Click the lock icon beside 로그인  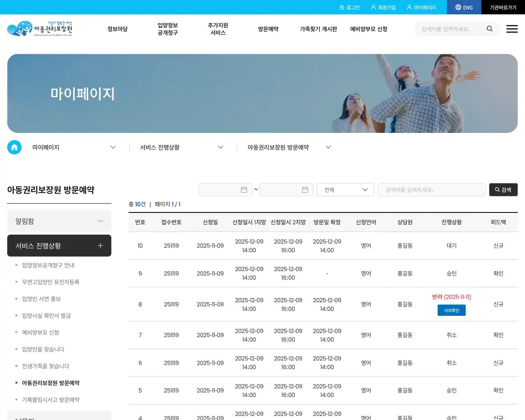tap(342, 7)
